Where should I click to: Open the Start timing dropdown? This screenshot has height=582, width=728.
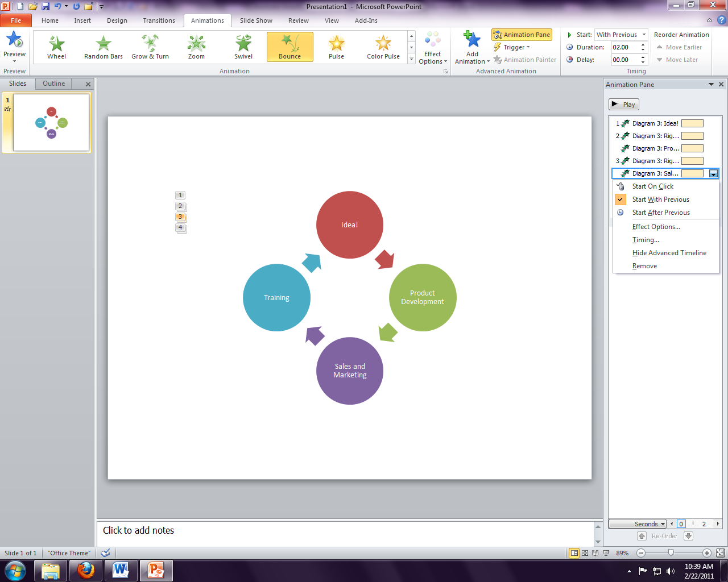coord(644,34)
